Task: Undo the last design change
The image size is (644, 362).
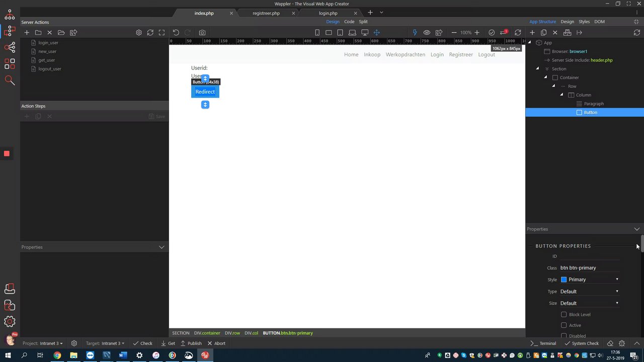Action: pyautogui.click(x=176, y=33)
